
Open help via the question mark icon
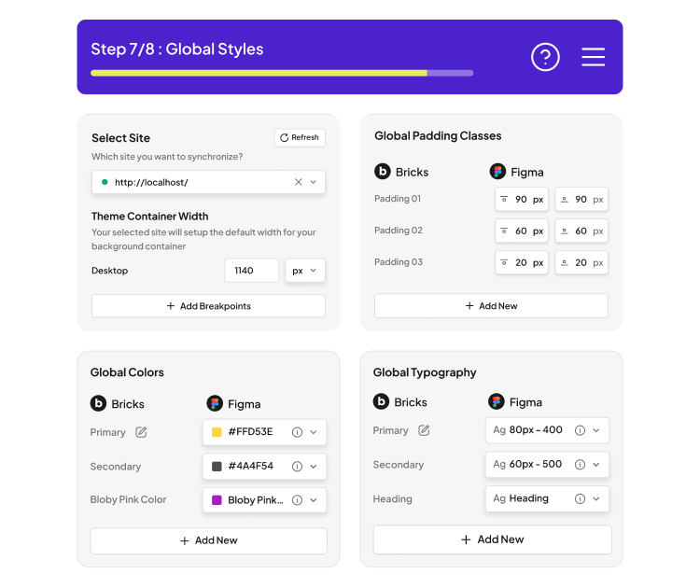545,57
